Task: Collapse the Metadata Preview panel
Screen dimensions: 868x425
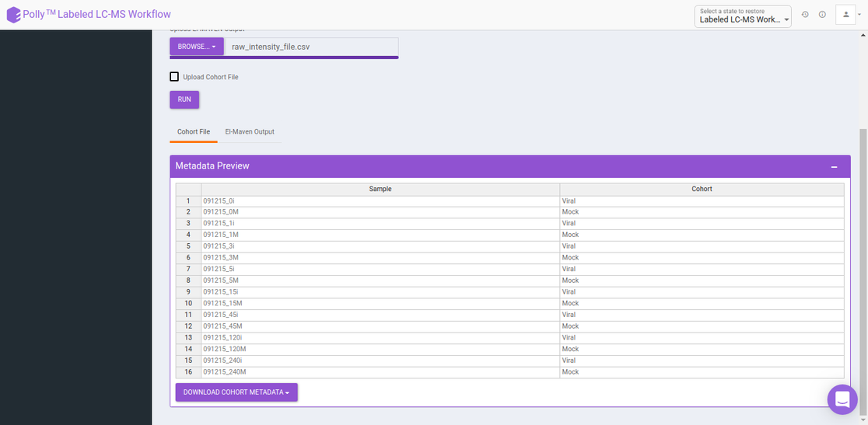Action: pyautogui.click(x=834, y=166)
